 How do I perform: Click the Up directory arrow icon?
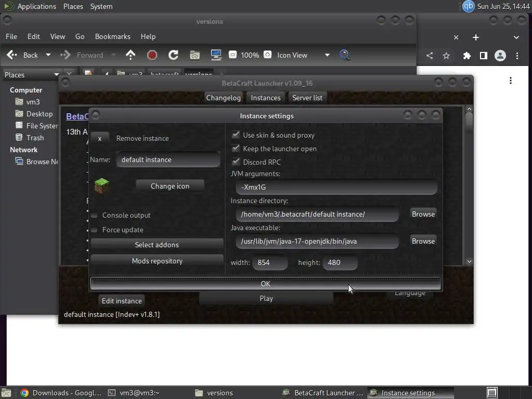(130, 55)
